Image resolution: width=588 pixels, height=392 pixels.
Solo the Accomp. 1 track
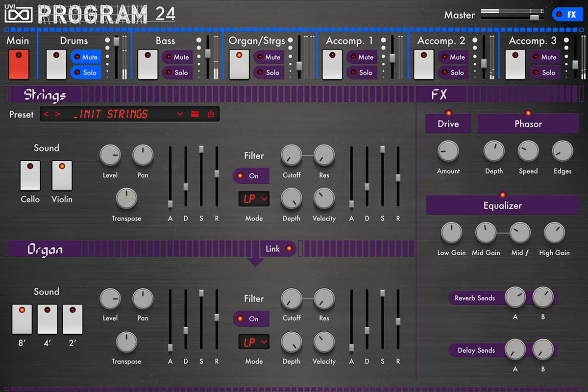(362, 73)
